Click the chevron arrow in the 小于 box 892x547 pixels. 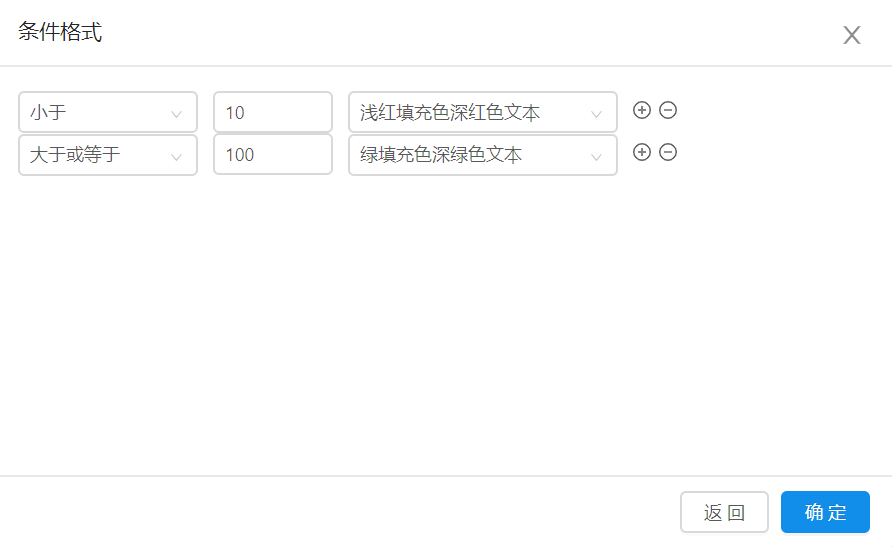177,114
